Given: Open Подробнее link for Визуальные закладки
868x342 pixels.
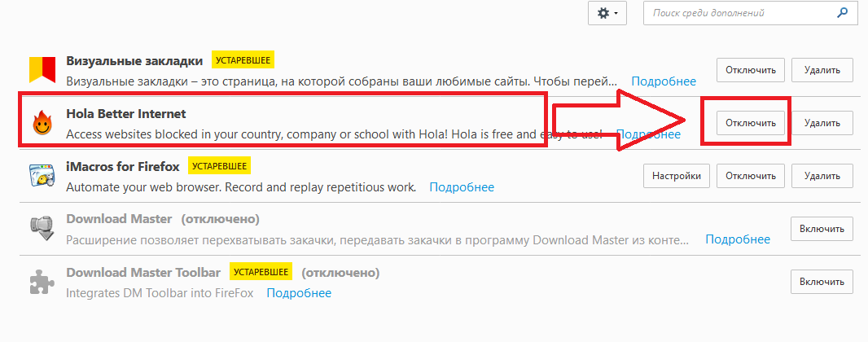Looking at the screenshot, I should tap(664, 81).
